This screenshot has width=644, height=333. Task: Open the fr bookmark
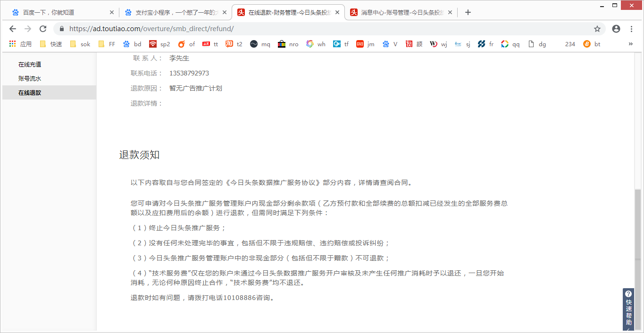coord(485,44)
